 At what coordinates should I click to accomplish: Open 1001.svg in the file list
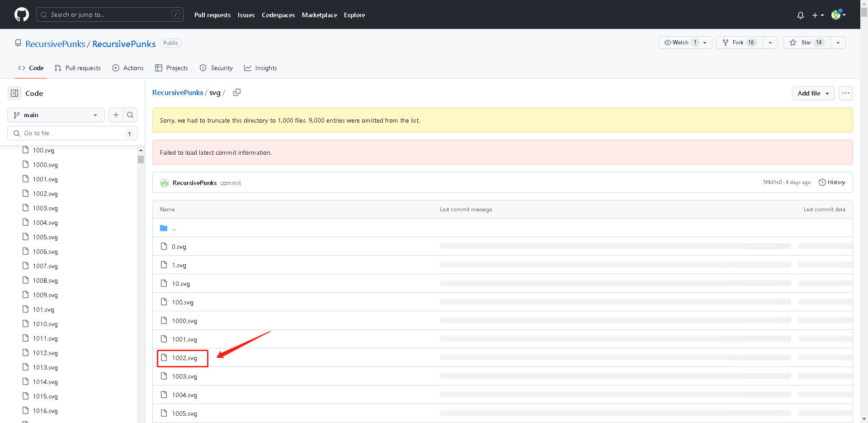click(x=184, y=339)
